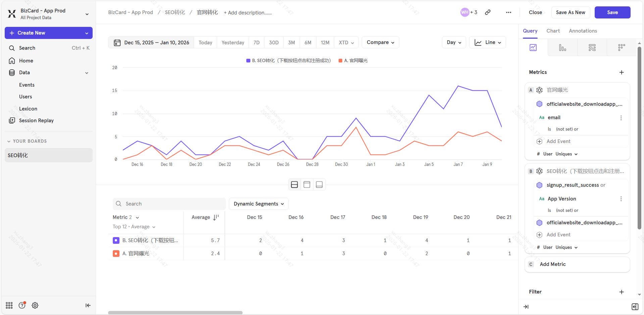The height and width of the screenshot is (315, 644).
Task: Toggle A. 官网曝光 series checkbox in table
Action: click(116, 254)
